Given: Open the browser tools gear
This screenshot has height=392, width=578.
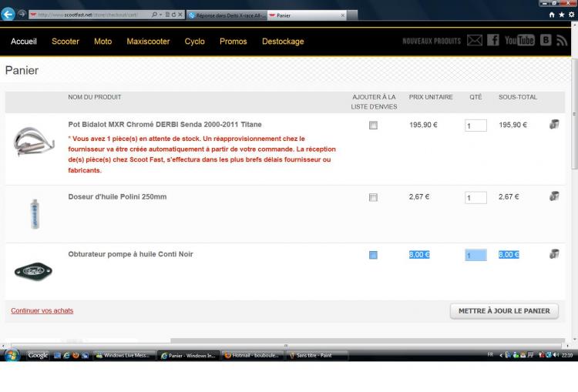Looking at the screenshot, I should [571, 15].
